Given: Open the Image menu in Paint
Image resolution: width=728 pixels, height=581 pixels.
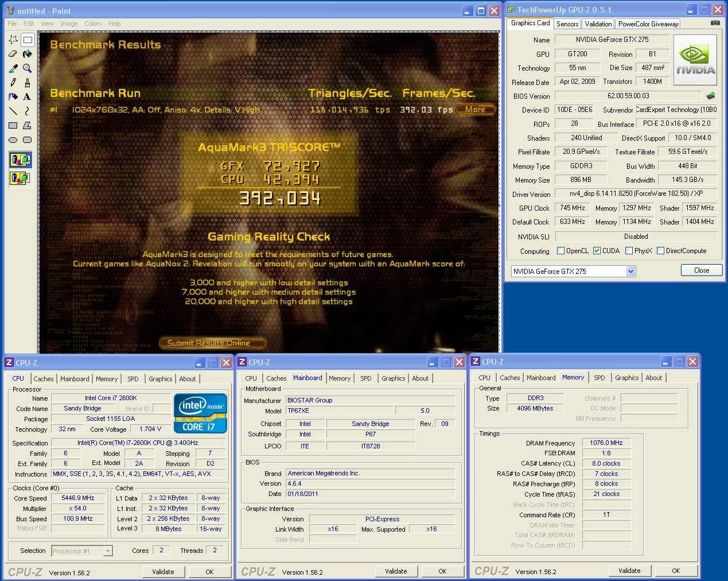Looking at the screenshot, I should point(69,24).
